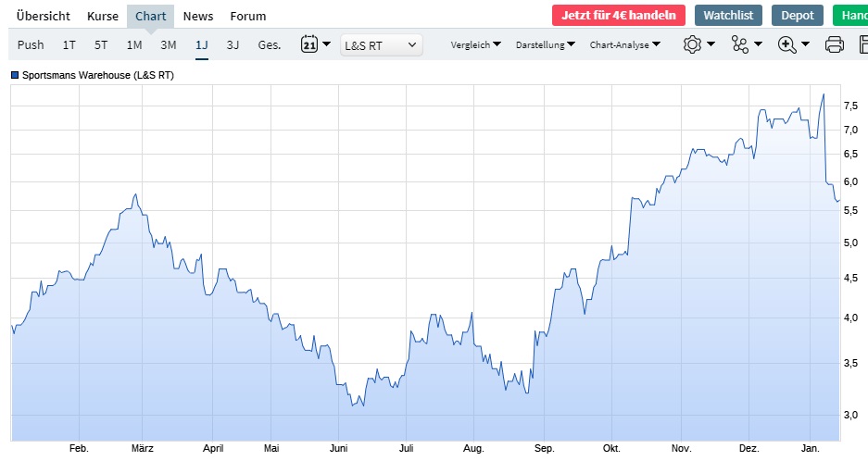Screen dimensions: 868x461
Task: Open the News tab
Action: [197, 16]
